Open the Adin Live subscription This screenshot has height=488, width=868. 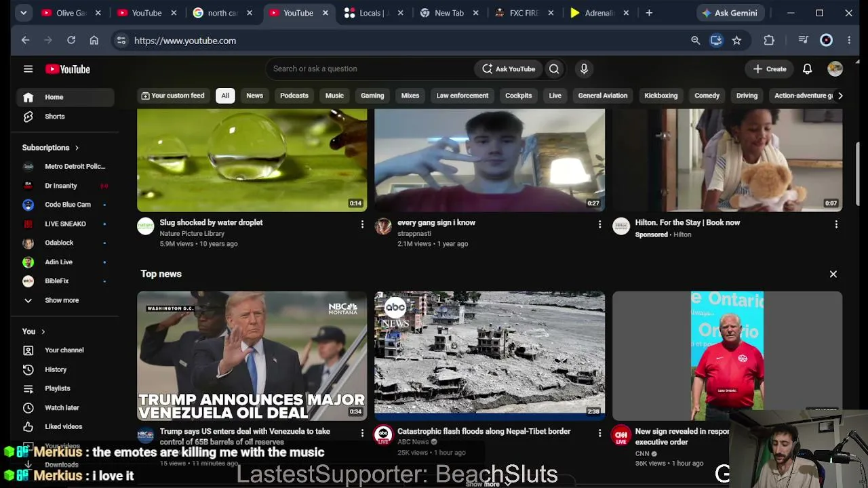click(65, 262)
